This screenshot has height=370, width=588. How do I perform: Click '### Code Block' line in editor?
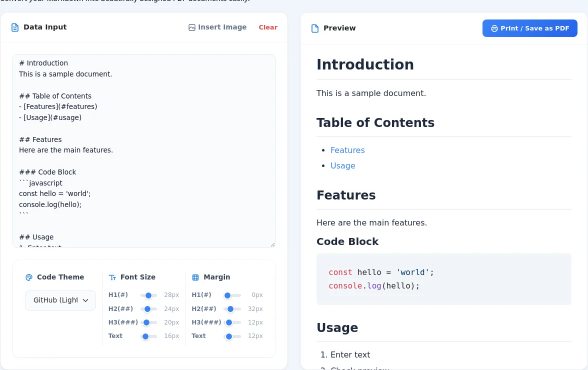coord(47,172)
